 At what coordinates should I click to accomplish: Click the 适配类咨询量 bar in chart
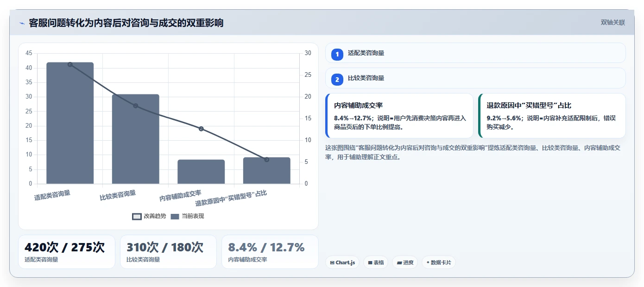pos(70,123)
